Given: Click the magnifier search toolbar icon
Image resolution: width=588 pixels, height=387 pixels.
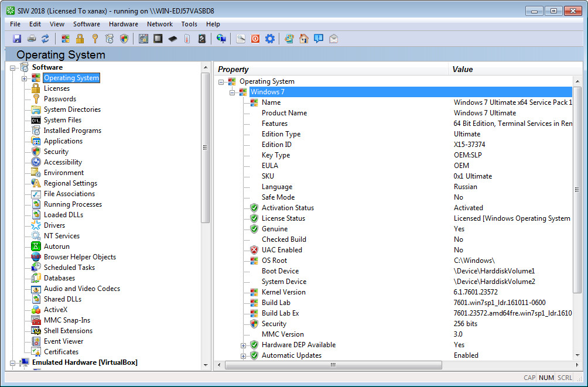Looking at the screenshot, I should [x=241, y=39].
